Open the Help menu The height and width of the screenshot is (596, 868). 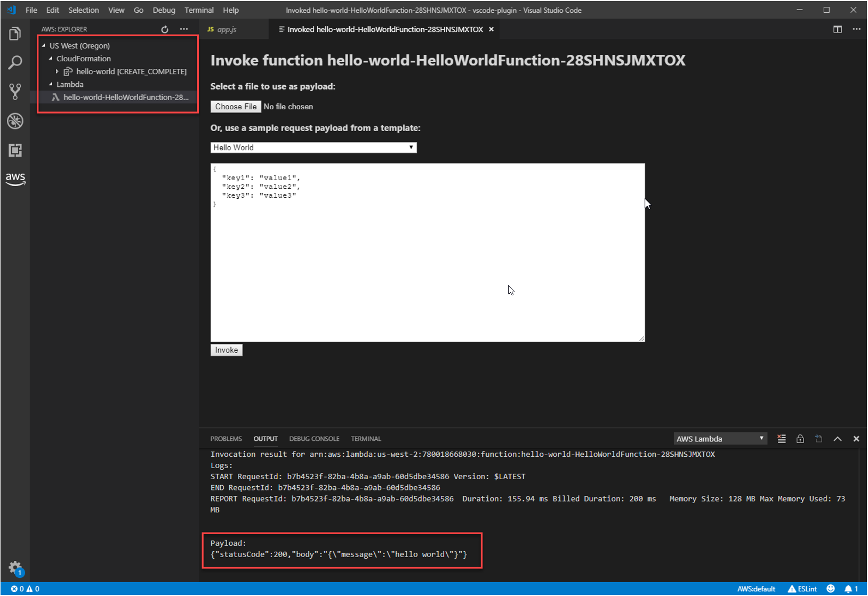click(x=231, y=10)
